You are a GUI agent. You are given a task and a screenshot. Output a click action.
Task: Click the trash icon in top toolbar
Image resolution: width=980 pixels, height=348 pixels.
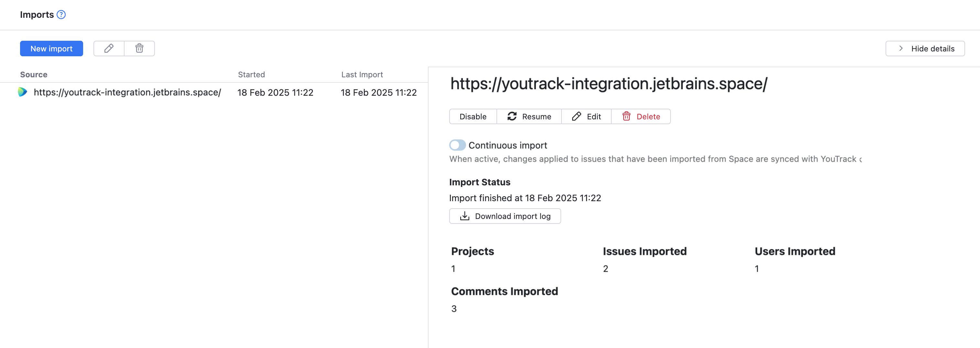point(139,48)
